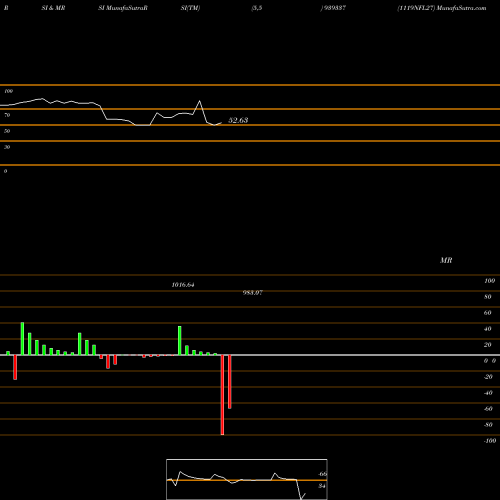Click the 60 label on the MR axis
Viewport: 500px width, 500px height.
[x=488, y=313]
